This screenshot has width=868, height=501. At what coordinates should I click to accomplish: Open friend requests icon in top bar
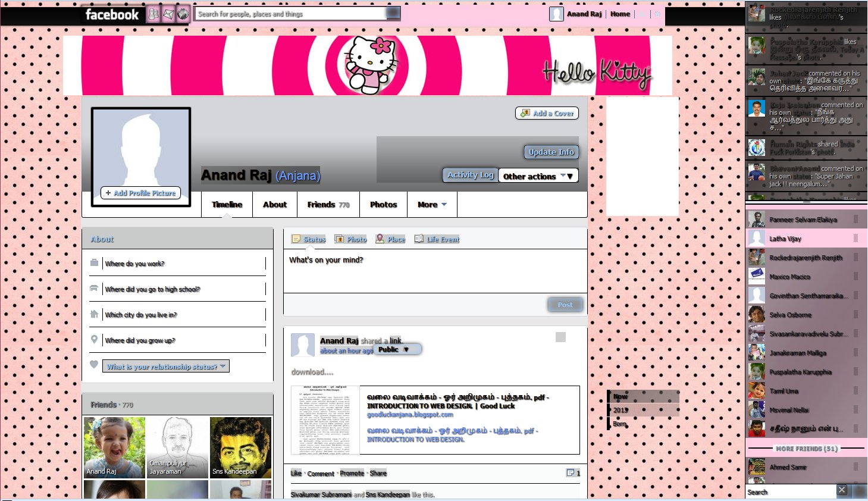pos(153,14)
